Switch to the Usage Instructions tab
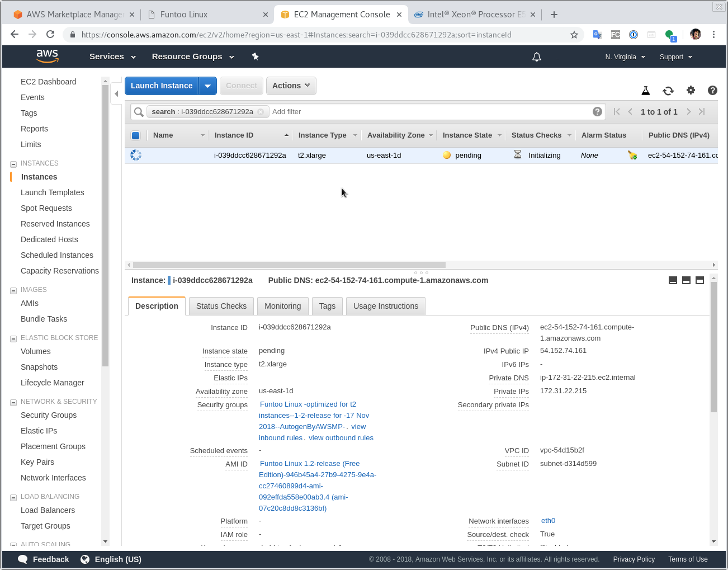Image resolution: width=728 pixels, height=570 pixels. tap(386, 306)
